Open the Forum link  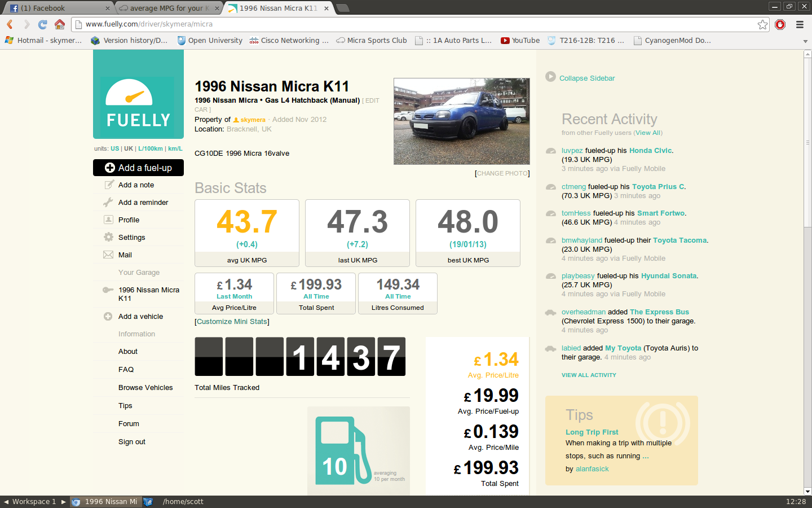click(x=129, y=424)
